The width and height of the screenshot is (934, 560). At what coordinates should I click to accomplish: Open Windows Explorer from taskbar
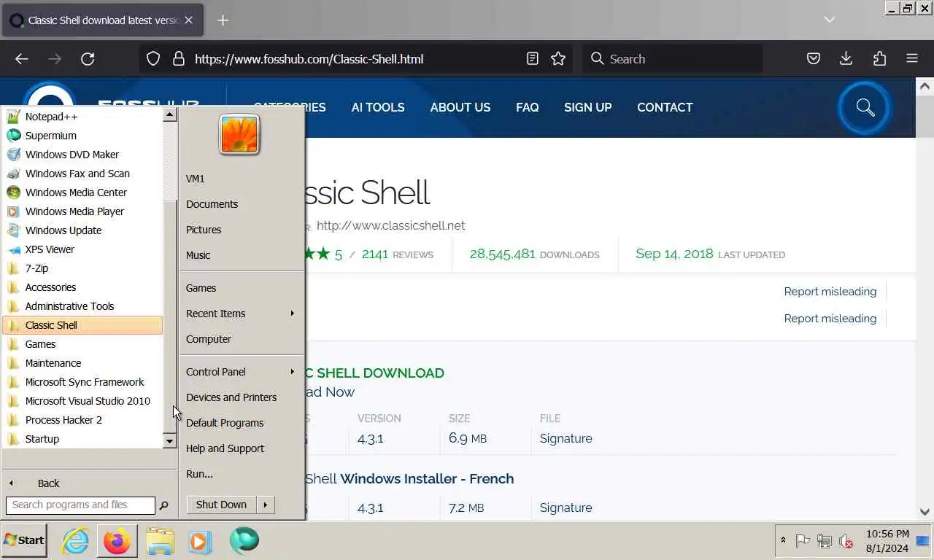point(160,541)
